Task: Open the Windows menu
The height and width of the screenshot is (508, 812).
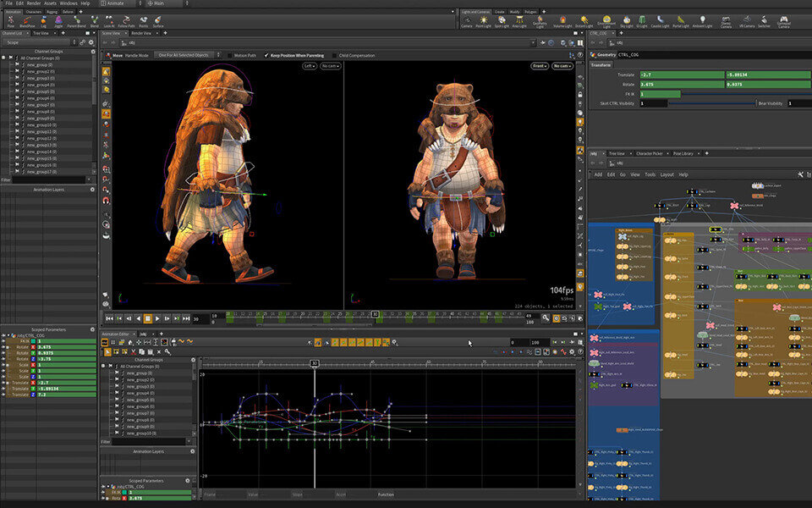Action: (x=69, y=3)
